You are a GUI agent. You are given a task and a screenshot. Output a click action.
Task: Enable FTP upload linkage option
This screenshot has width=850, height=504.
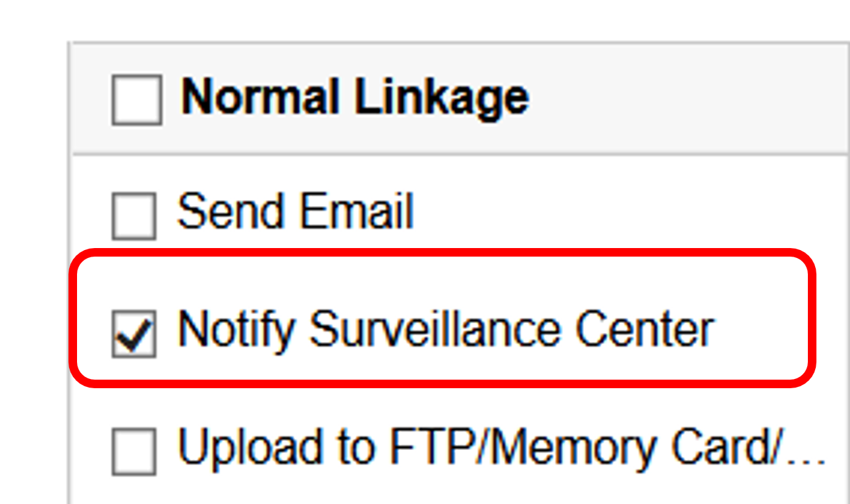(x=134, y=451)
